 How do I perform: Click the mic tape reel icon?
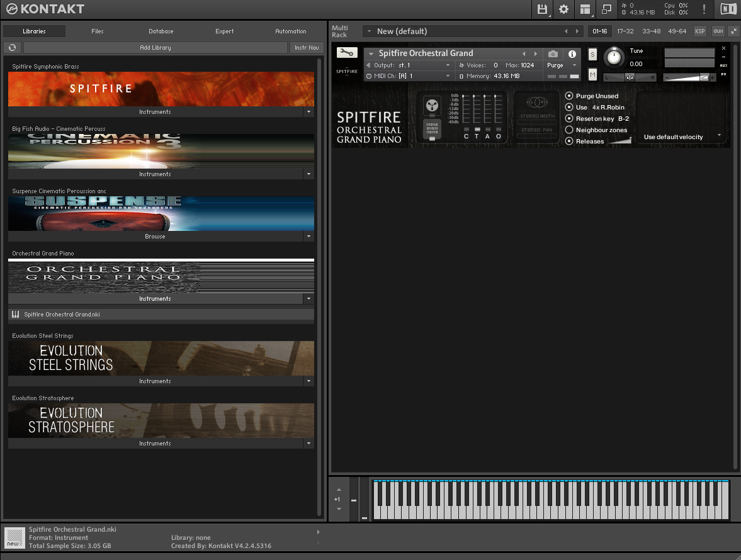(432, 105)
